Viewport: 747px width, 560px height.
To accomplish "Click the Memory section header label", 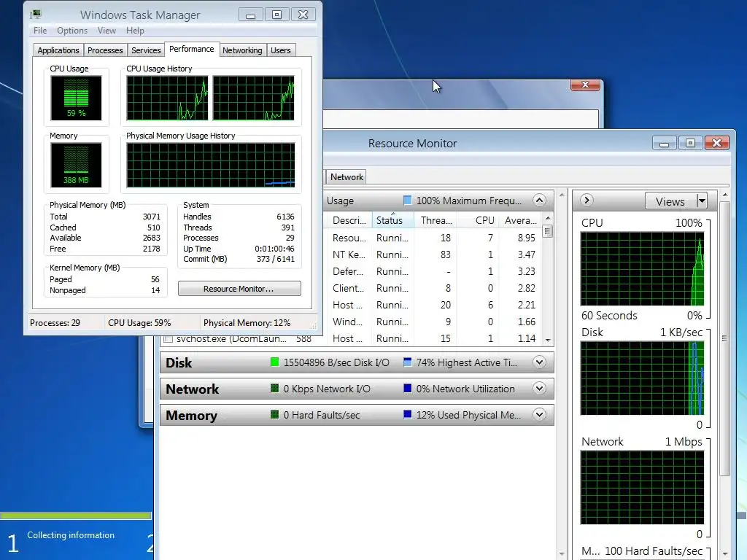I will tap(192, 415).
